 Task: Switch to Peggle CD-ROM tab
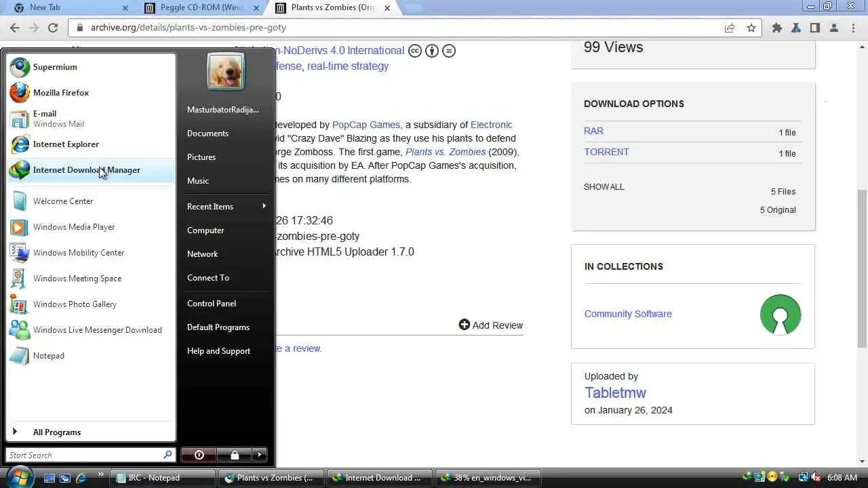(201, 8)
